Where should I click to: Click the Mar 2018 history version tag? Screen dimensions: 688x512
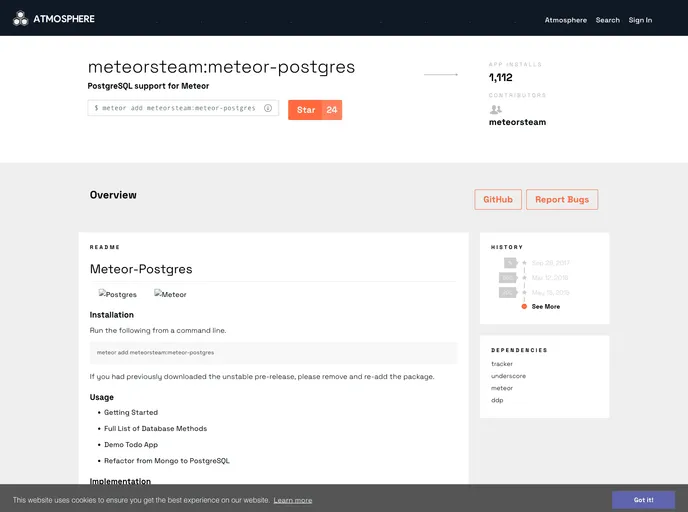(508, 278)
